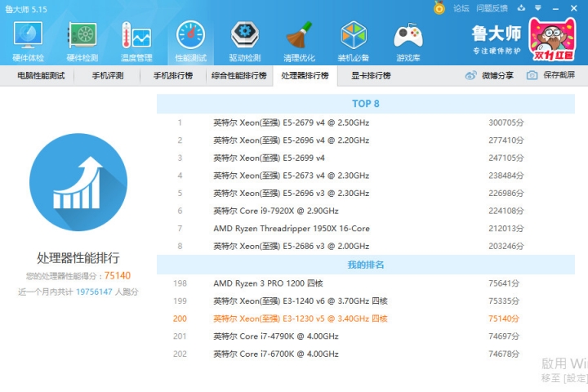Viewport: 588px width, 392px height.
Task: Click the 75140 score under 处理器性能排行
Action: (x=118, y=276)
